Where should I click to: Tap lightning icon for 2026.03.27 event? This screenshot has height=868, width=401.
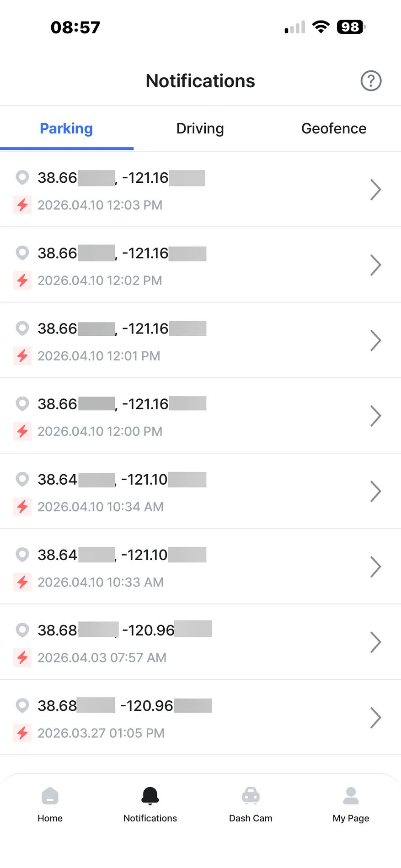(x=22, y=733)
